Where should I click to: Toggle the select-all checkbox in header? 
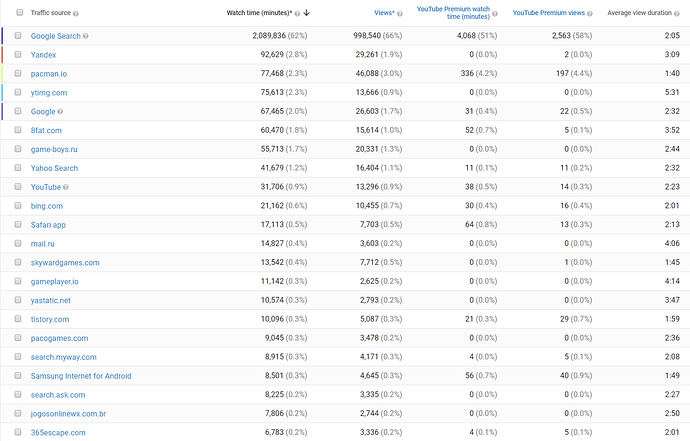click(19, 12)
